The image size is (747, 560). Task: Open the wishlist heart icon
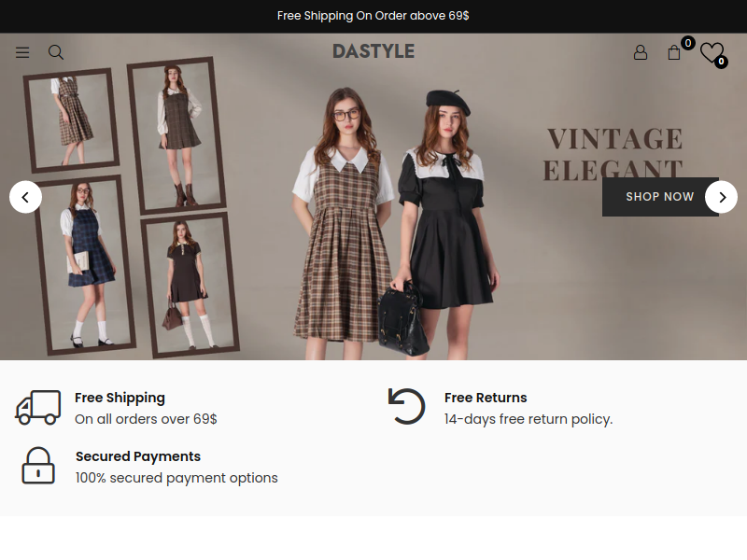(712, 52)
